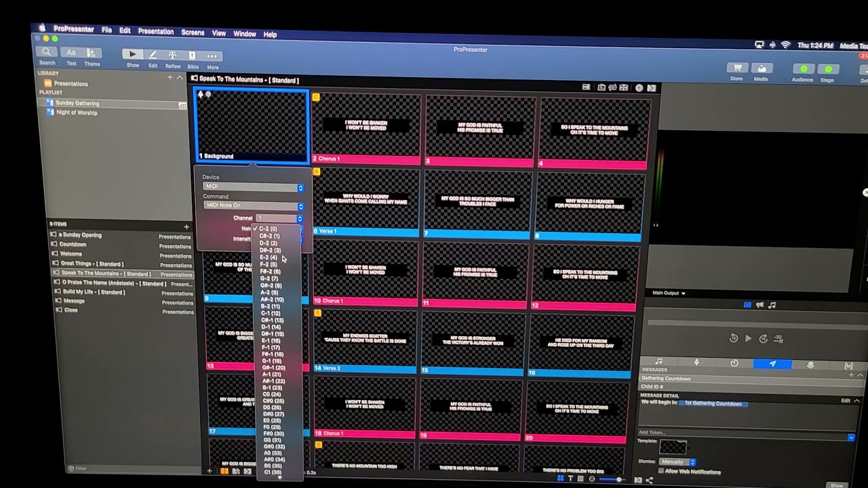Choose the message Template thumbnail
The width and height of the screenshot is (868, 488).
tap(673, 447)
